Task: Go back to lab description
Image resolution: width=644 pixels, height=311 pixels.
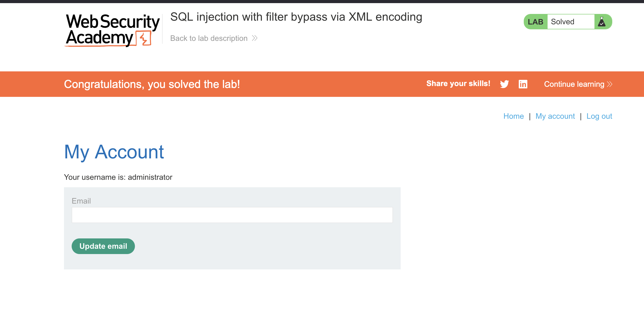Action: pos(209,38)
